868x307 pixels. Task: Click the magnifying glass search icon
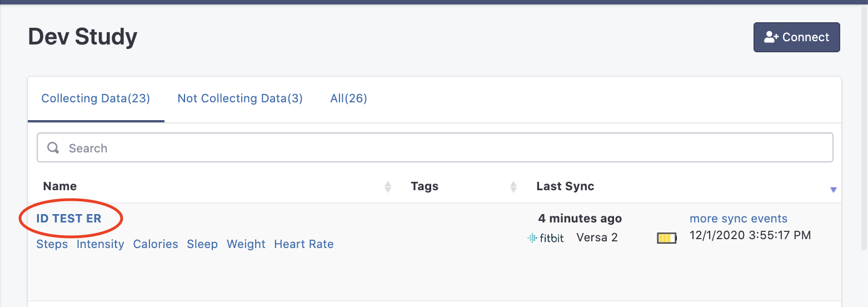click(53, 148)
